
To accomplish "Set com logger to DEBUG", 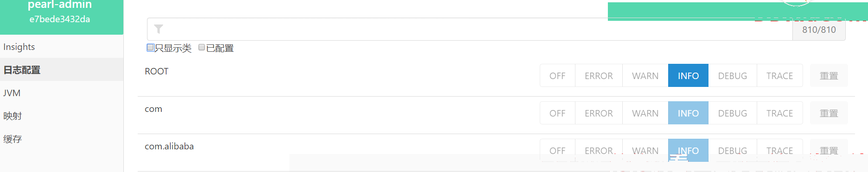I will point(733,113).
